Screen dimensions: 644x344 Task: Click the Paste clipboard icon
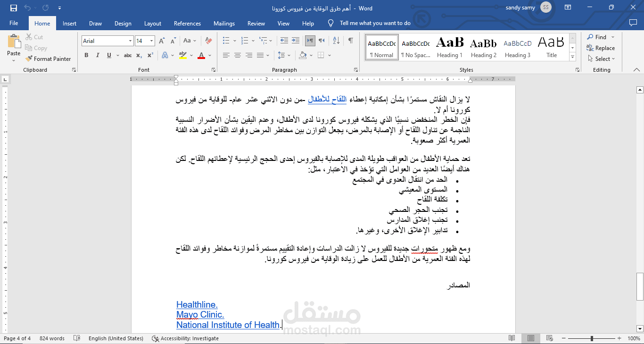tap(14, 42)
